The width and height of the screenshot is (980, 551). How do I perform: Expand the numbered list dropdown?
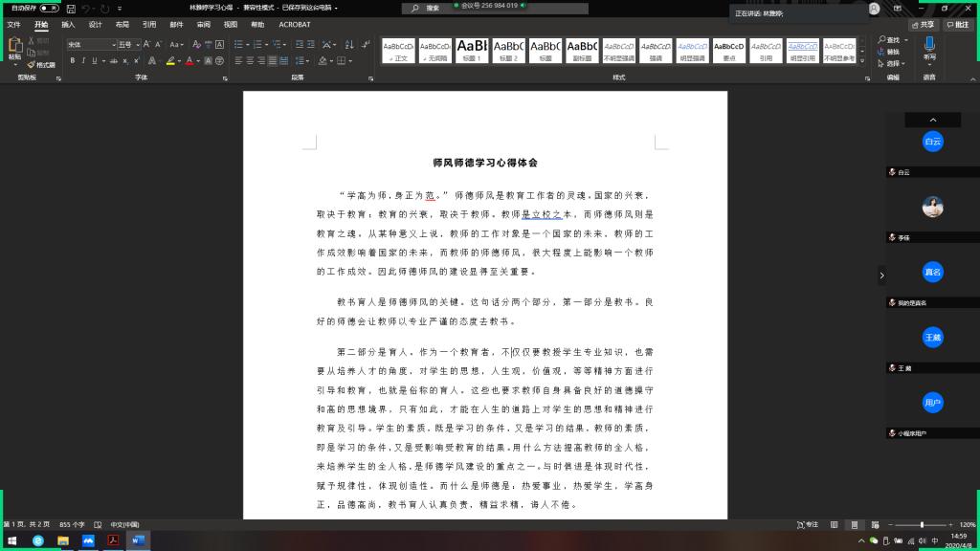point(266,44)
